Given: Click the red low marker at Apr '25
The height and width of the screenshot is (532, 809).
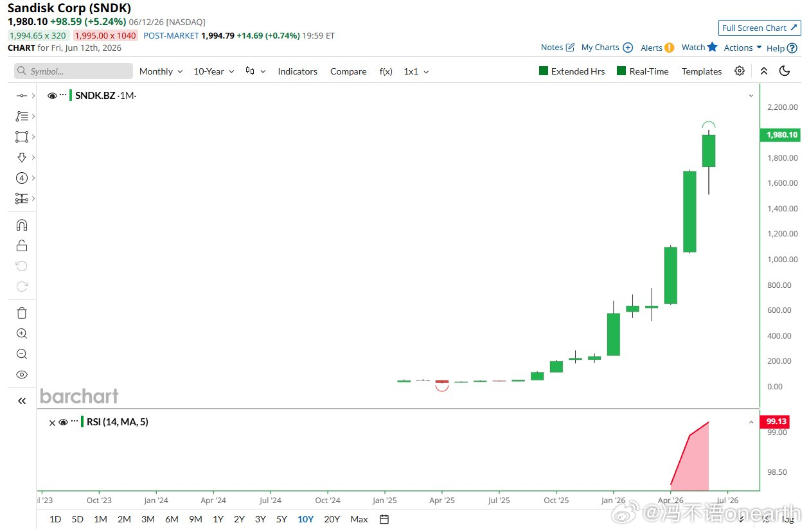Looking at the screenshot, I should pyautogui.click(x=442, y=387).
